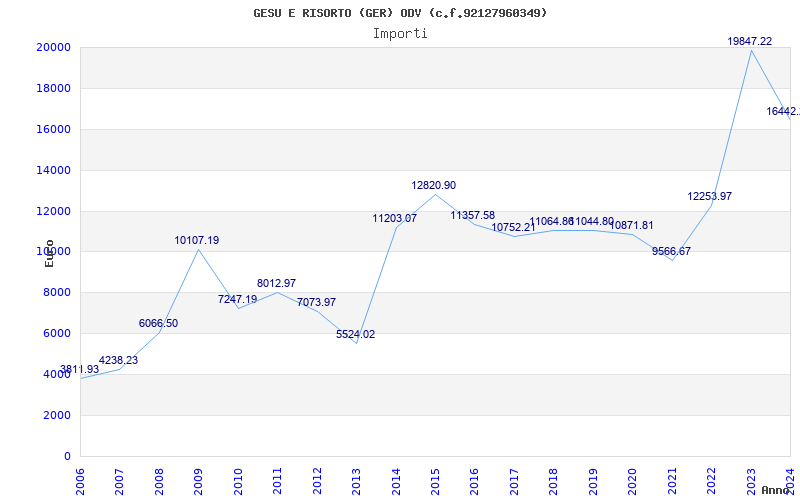Click x-axis year label 2023
The height and width of the screenshot is (500, 800).
(751, 481)
